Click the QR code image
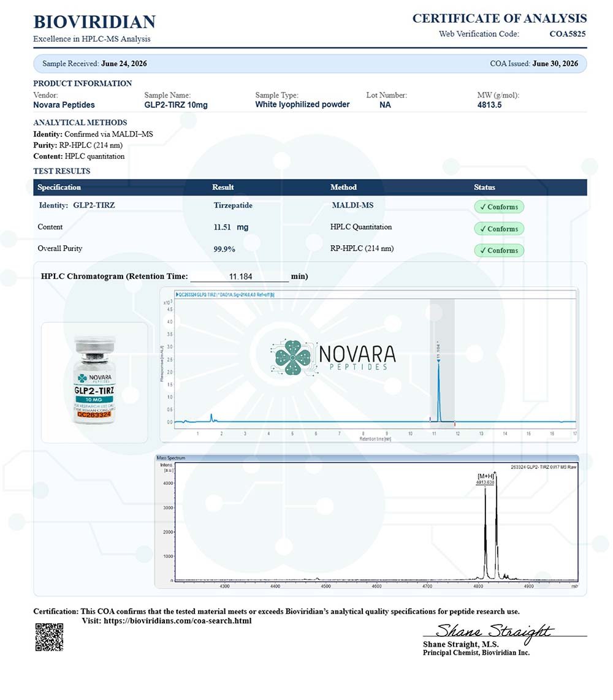613x700 pixels. [x=49, y=637]
